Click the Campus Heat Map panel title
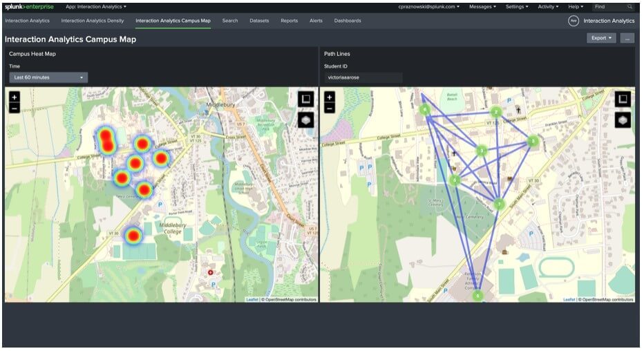This screenshot has width=644, height=351. (x=32, y=54)
